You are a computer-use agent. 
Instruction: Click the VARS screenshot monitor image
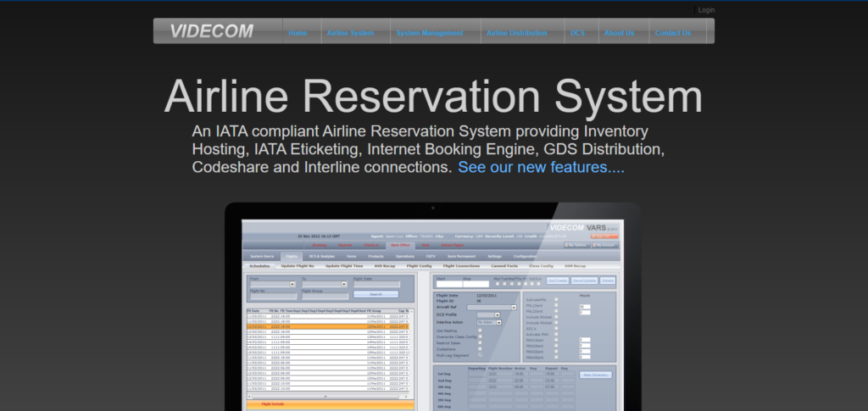coord(433,307)
